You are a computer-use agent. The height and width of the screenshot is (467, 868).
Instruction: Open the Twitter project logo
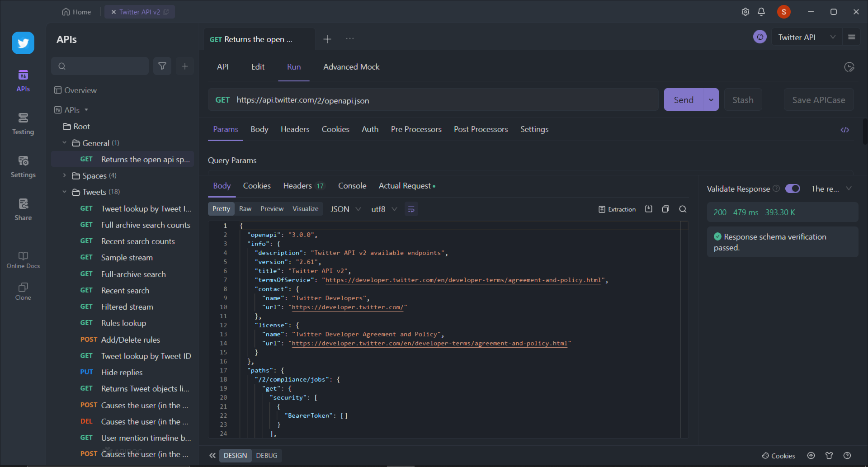(x=23, y=43)
